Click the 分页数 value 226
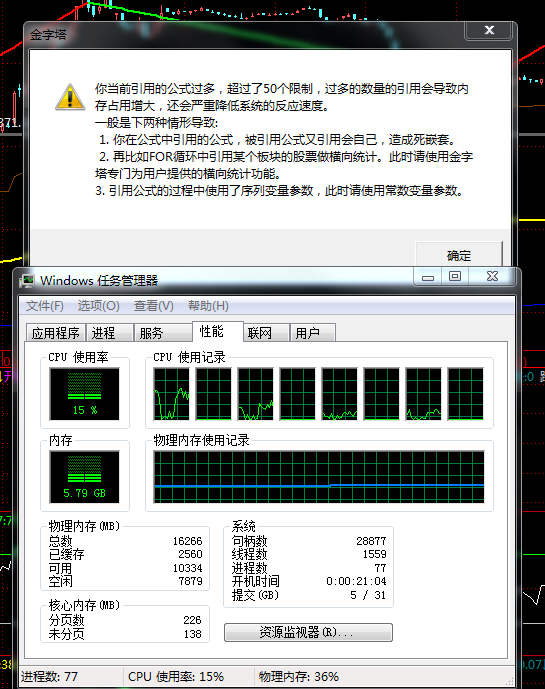 click(193, 620)
